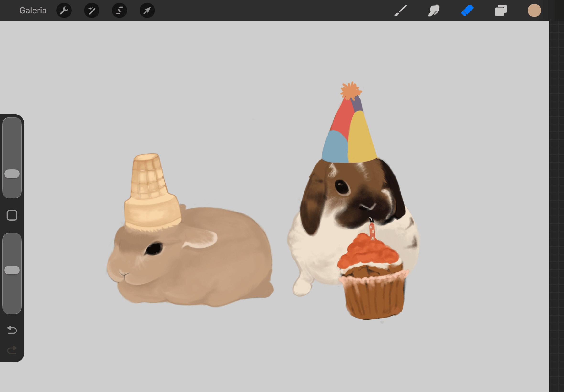Select the Paint brush tool
564x392 pixels.
pos(401,10)
